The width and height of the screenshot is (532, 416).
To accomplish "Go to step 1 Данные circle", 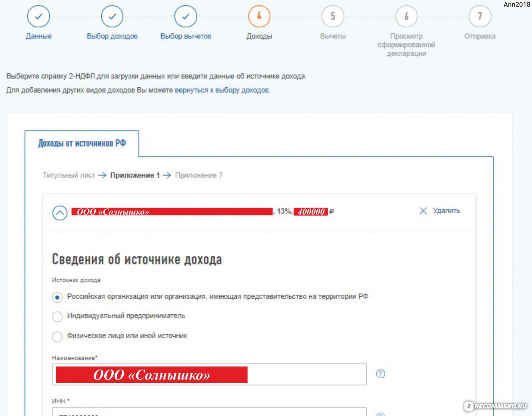I will click(x=38, y=16).
